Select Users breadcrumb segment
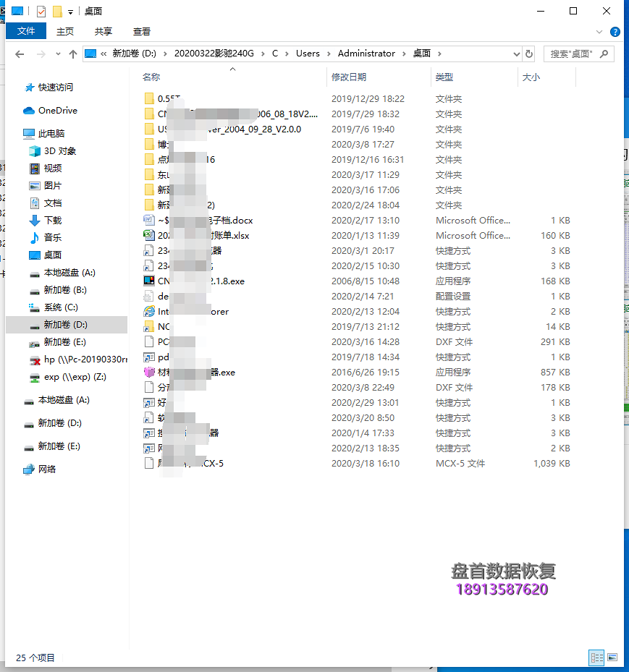629x672 pixels. 308,54
